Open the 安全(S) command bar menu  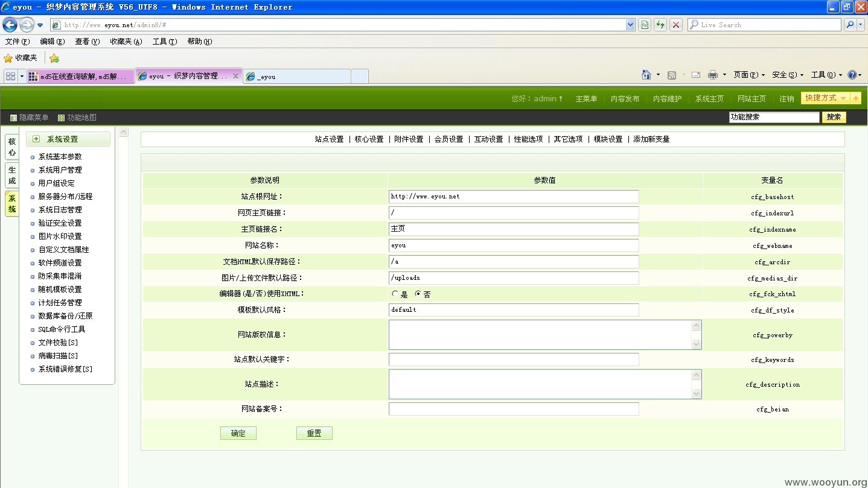click(788, 75)
